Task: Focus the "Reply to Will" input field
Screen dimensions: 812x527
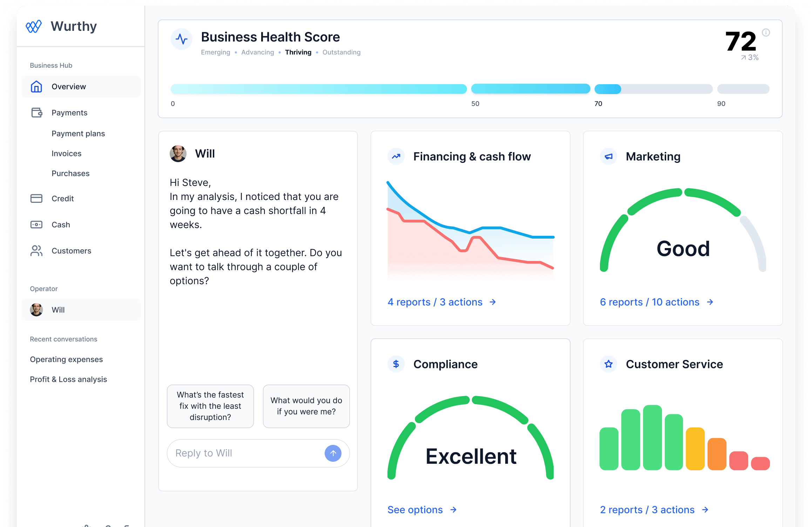Action: [x=245, y=453]
